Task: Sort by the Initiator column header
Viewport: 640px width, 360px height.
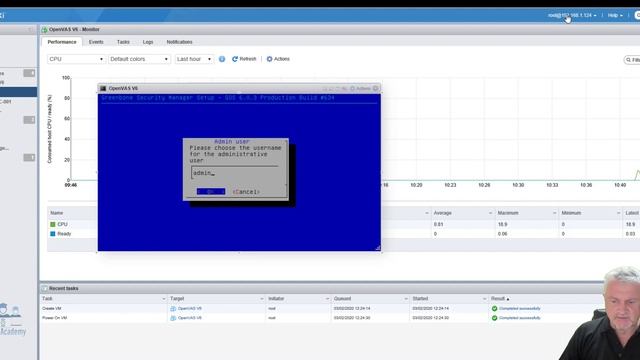Action: (276, 299)
